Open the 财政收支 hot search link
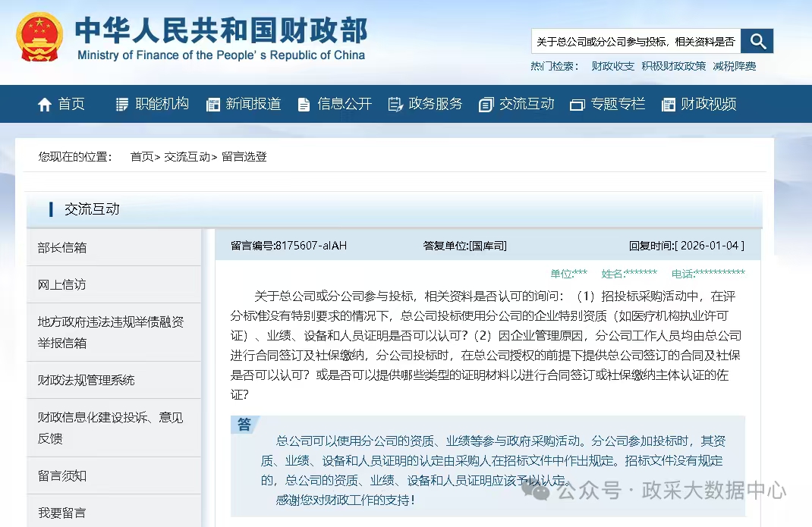The height and width of the screenshot is (527, 812). click(612, 66)
